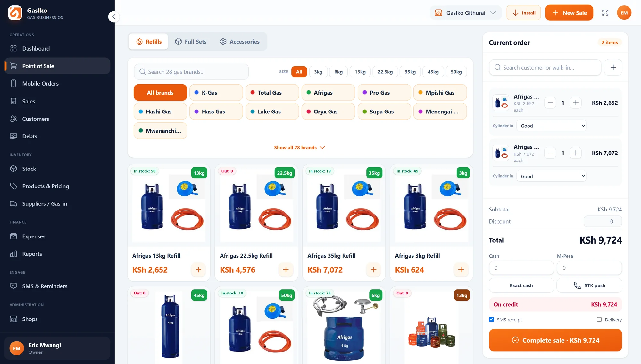641x364 pixels.
Task: Expand Show all 28 brands
Action: 300,147
